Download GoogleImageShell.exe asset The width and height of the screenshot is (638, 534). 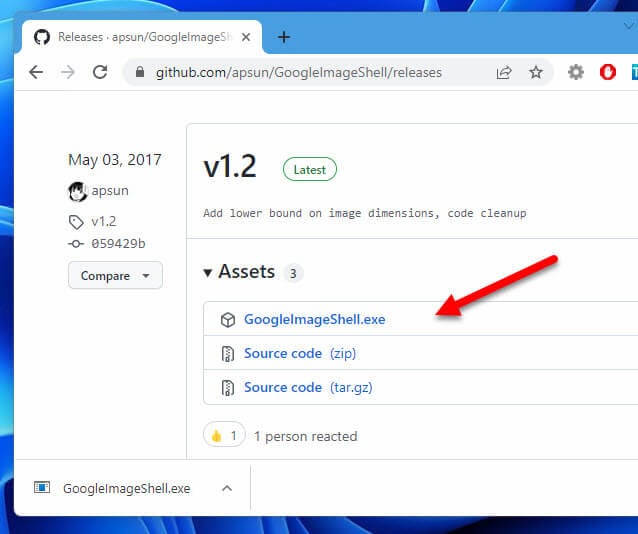click(x=315, y=320)
